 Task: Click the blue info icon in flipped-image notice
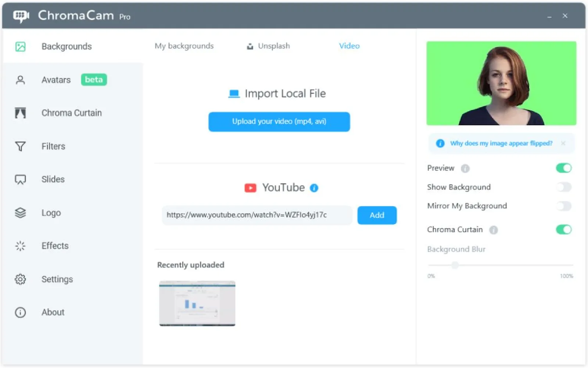[440, 143]
